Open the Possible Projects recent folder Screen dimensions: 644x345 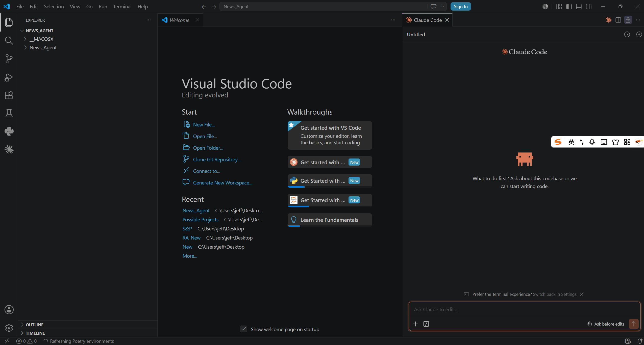tap(200, 220)
